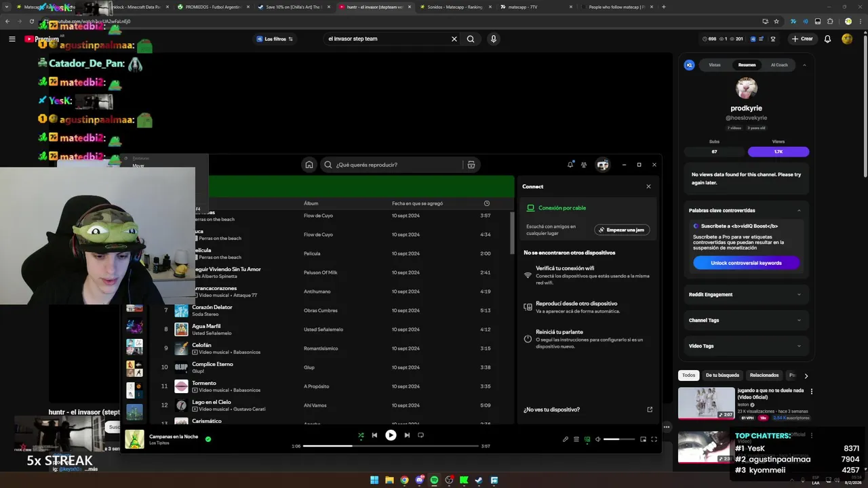Click the Spotify home icon
Image resolution: width=868 pixels, height=488 pixels.
309,165
